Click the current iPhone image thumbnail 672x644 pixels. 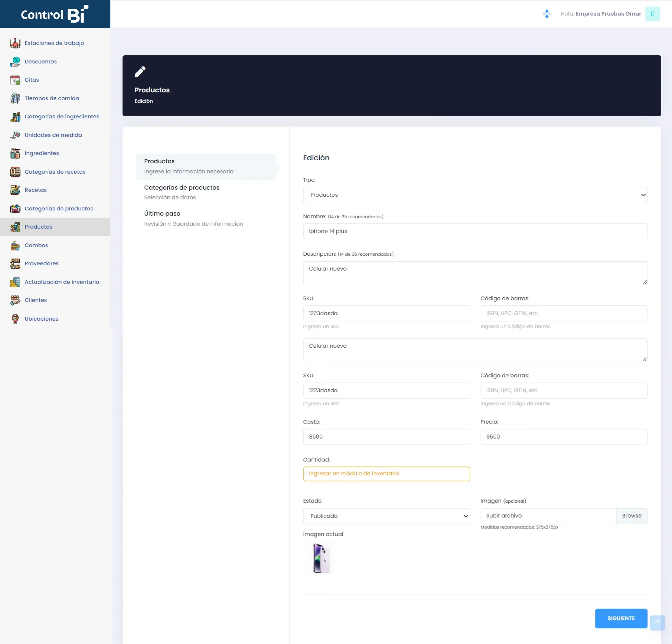(x=321, y=558)
